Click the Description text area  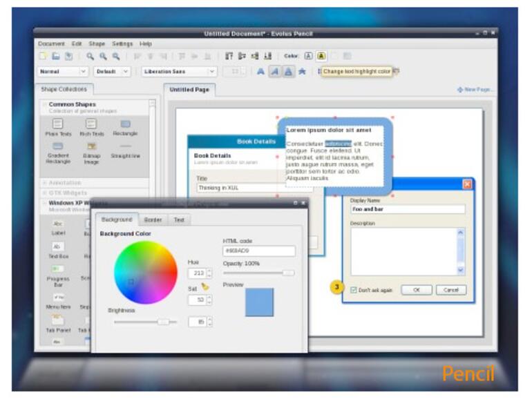pos(403,251)
